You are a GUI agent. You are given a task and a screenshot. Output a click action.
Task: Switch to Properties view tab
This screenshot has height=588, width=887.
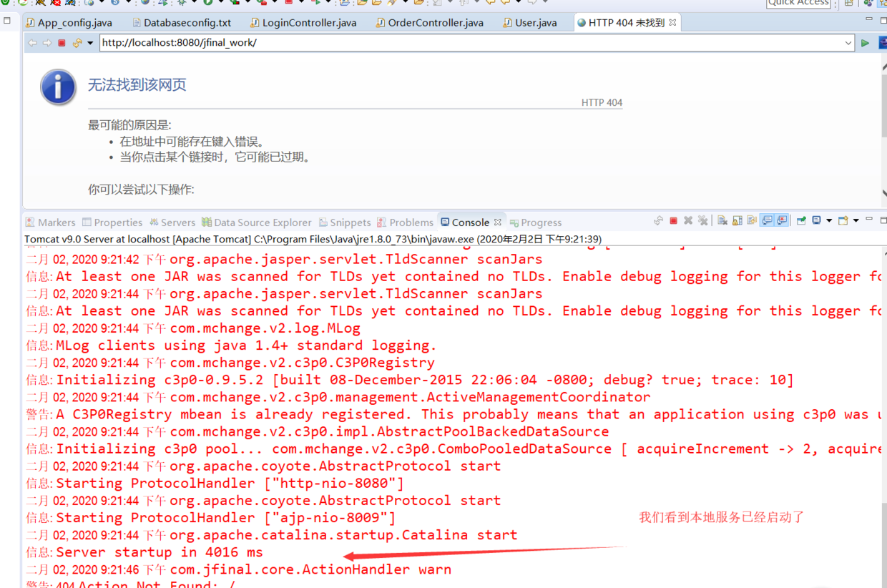(x=112, y=222)
